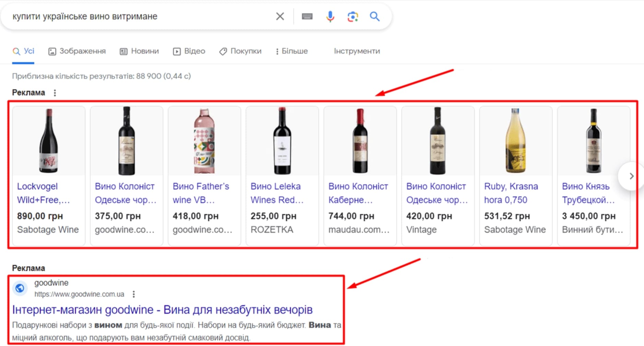Open Google Lens image search
644x346 pixels.
[352, 16]
